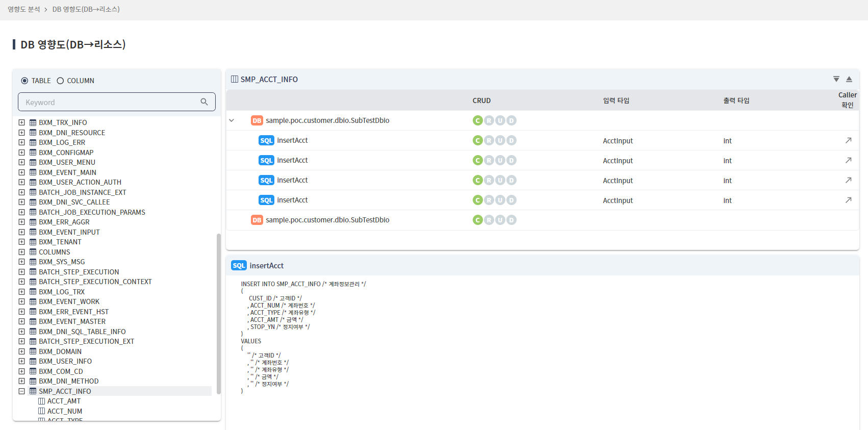
Task: Open caller check arrow for third insertAcct
Action: pos(849,180)
